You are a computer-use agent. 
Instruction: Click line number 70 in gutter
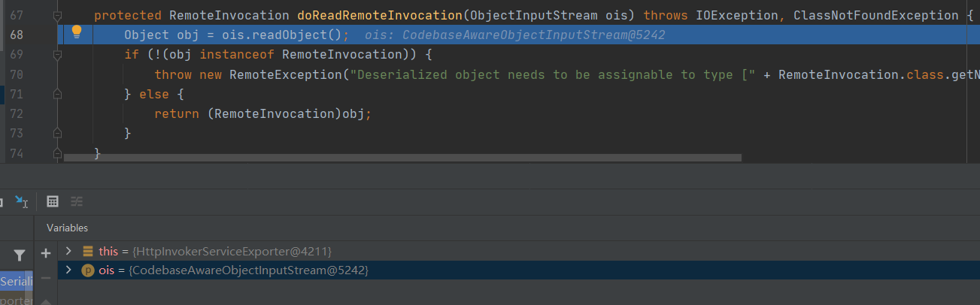coord(17,74)
